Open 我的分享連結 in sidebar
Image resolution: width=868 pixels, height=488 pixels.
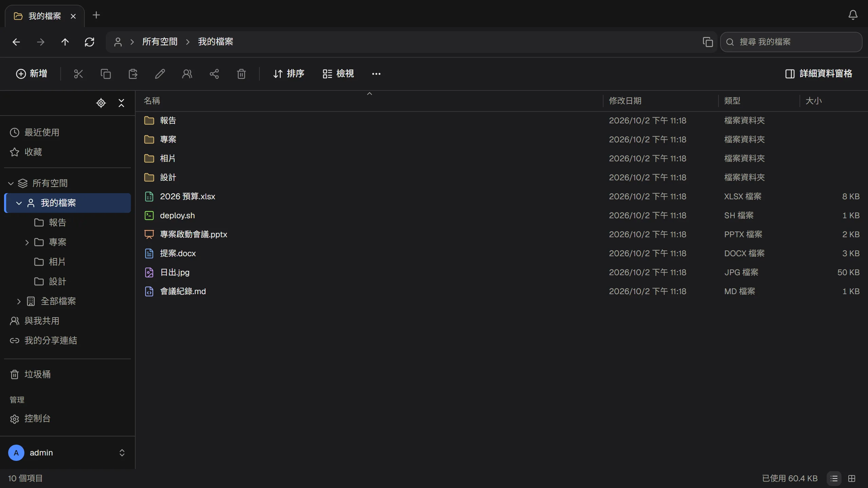67,341
